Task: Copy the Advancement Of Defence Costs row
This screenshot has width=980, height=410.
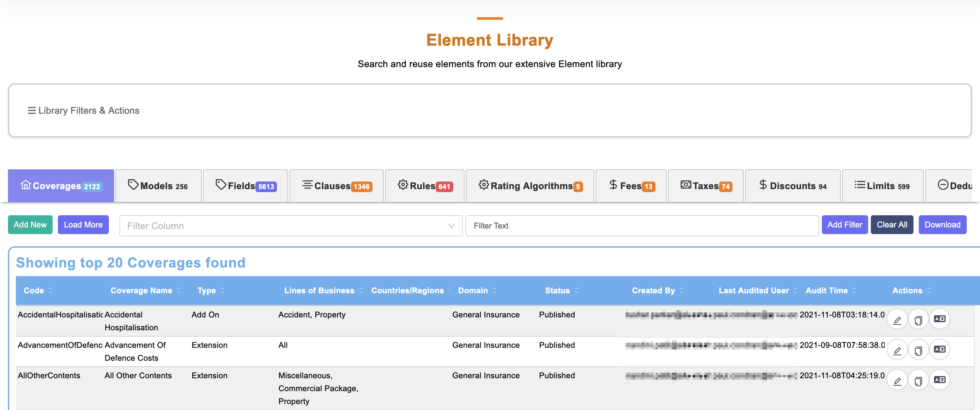Action: coord(918,350)
